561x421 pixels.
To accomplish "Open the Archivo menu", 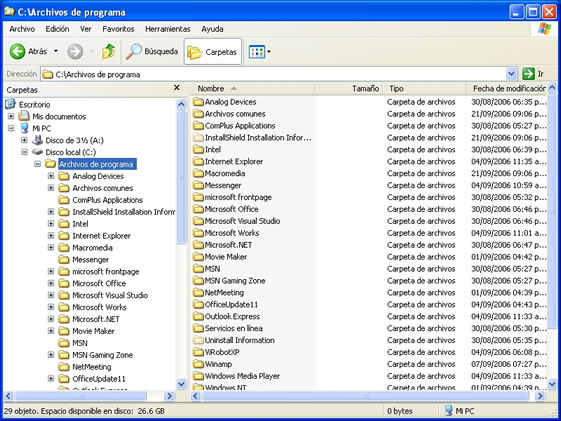I will click(22, 29).
